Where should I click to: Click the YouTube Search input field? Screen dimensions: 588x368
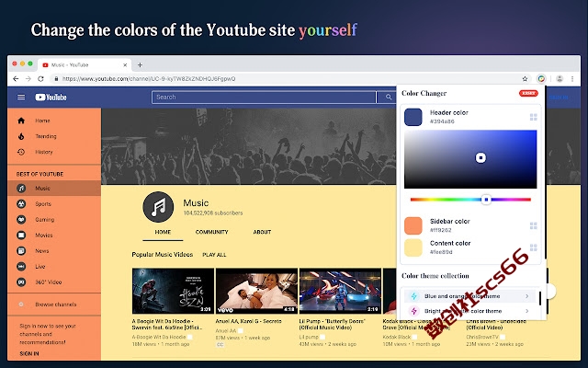[264, 98]
